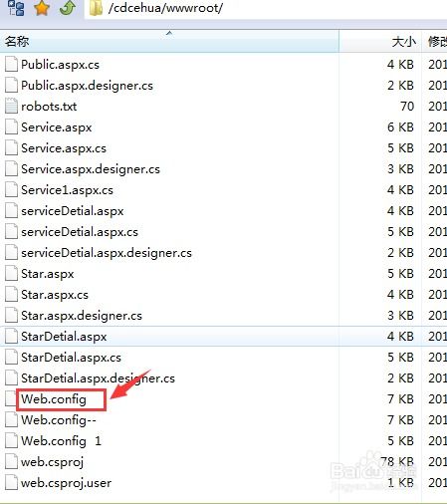Viewport: 447px width, 504px height.
Task: Click the /cdcehua/wwwroot/ path field
Action: click(266, 8)
